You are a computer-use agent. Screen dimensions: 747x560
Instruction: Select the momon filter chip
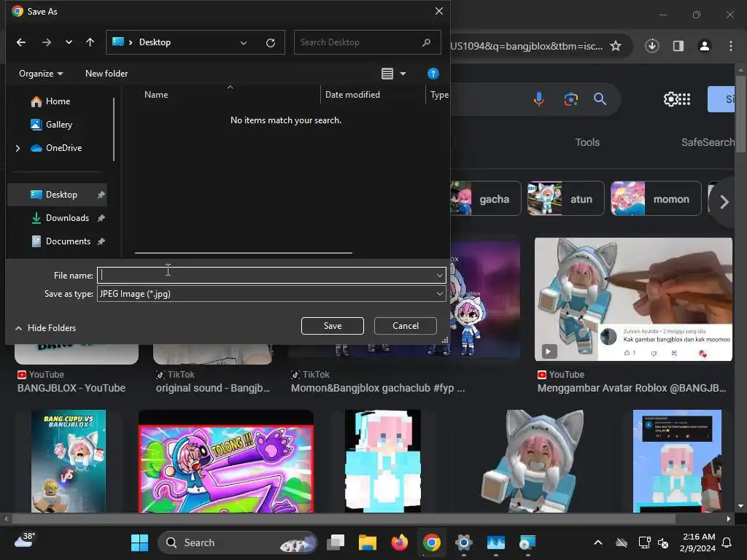pos(656,198)
